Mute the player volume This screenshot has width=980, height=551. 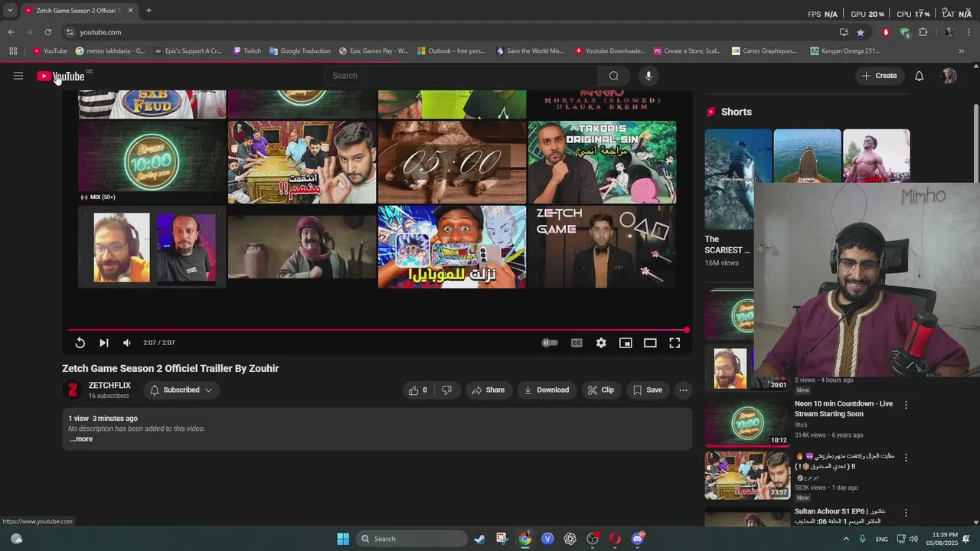pos(127,343)
